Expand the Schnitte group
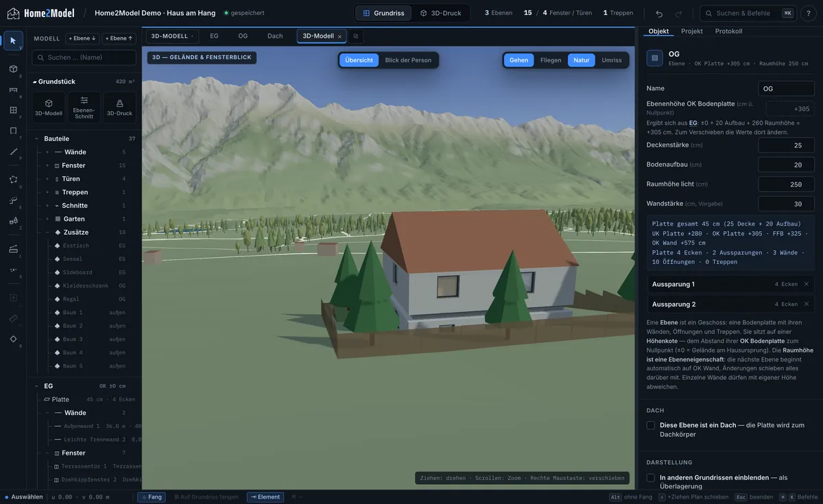Image resolution: width=823 pixels, height=504 pixels. tap(47, 206)
